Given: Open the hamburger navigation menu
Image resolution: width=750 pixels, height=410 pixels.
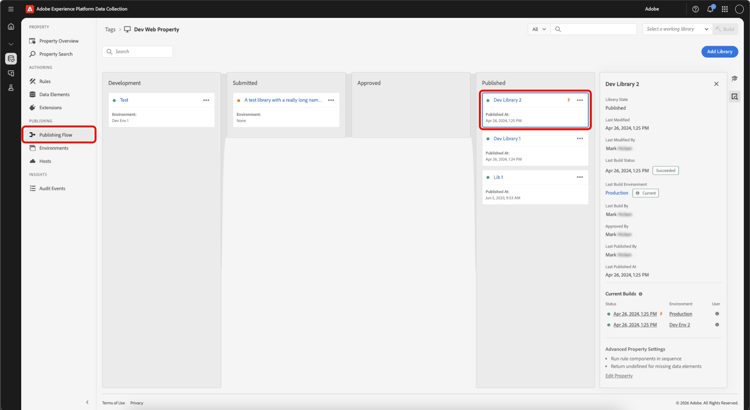Looking at the screenshot, I should click(11, 9).
